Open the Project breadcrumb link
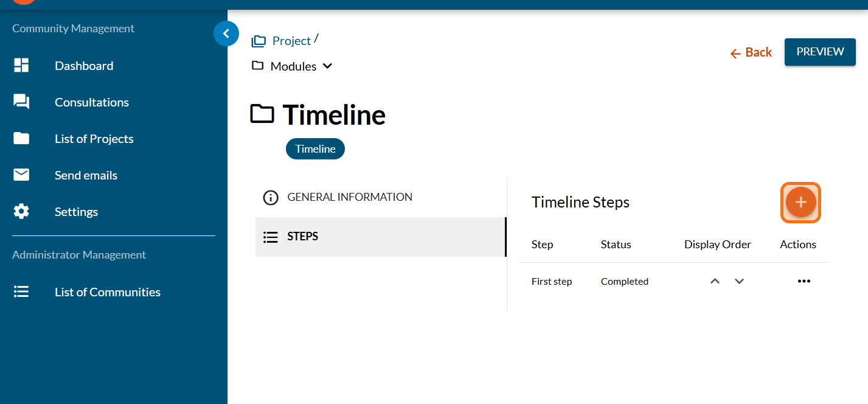The height and width of the screenshot is (404, 868). tap(291, 41)
